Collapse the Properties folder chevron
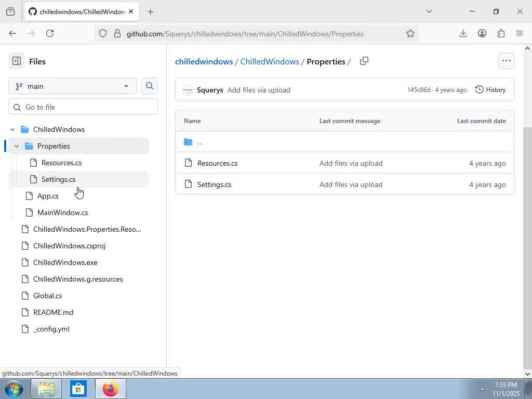The height and width of the screenshot is (399, 532). tap(17, 146)
